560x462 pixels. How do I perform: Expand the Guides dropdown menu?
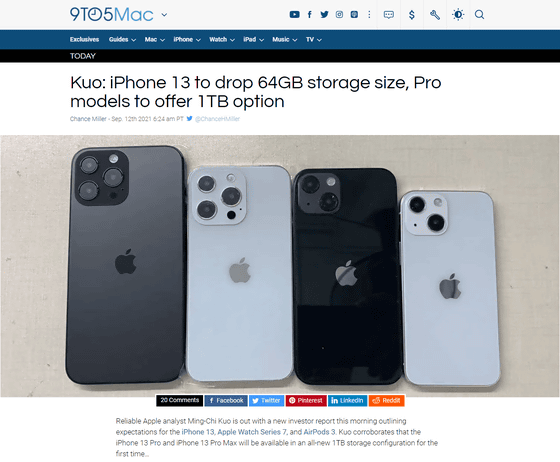(x=122, y=40)
